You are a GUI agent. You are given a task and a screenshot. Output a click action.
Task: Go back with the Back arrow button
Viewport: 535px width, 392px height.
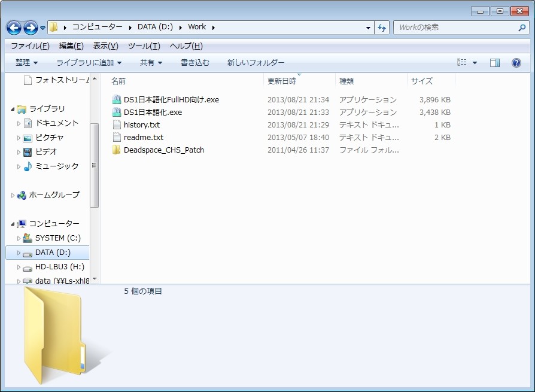tap(14, 28)
